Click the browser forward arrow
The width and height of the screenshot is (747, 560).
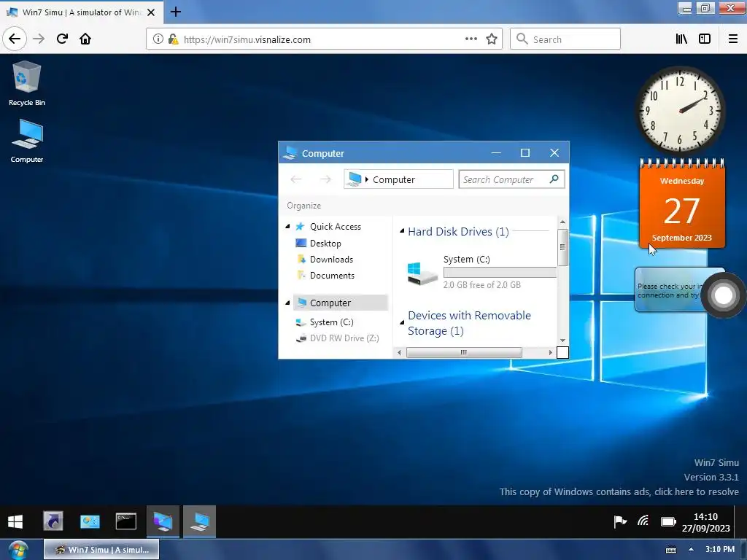pos(39,39)
